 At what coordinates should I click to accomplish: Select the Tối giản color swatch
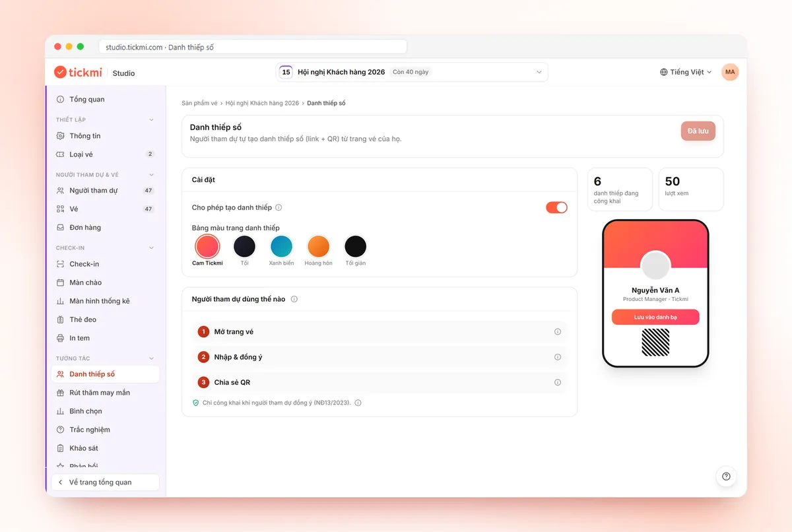[x=355, y=247]
